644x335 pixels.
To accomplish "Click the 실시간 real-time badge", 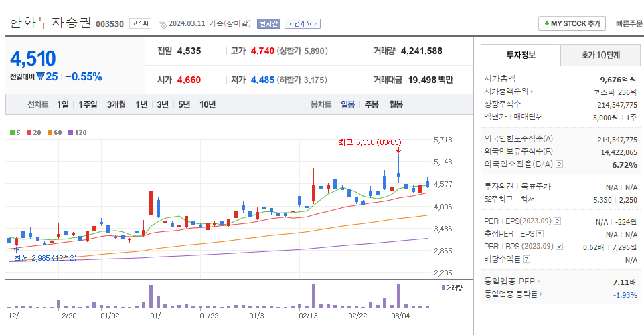I will [x=268, y=24].
